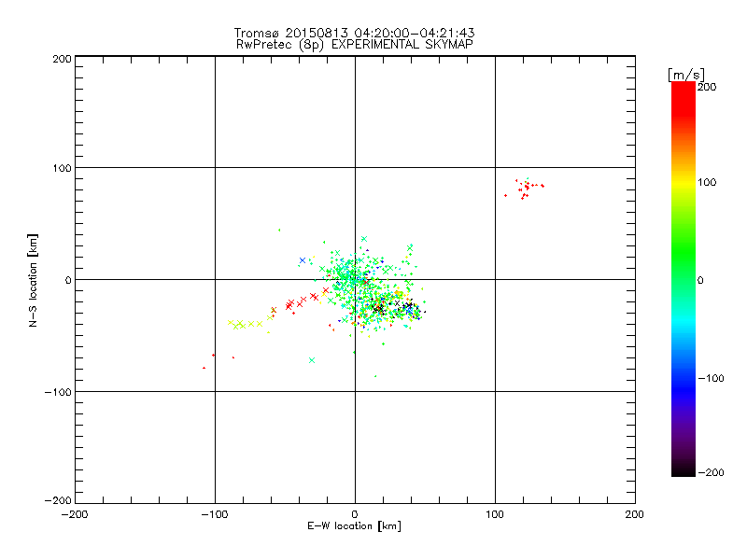
Task: Click the green dot near -85 km south
Action: 375,376
